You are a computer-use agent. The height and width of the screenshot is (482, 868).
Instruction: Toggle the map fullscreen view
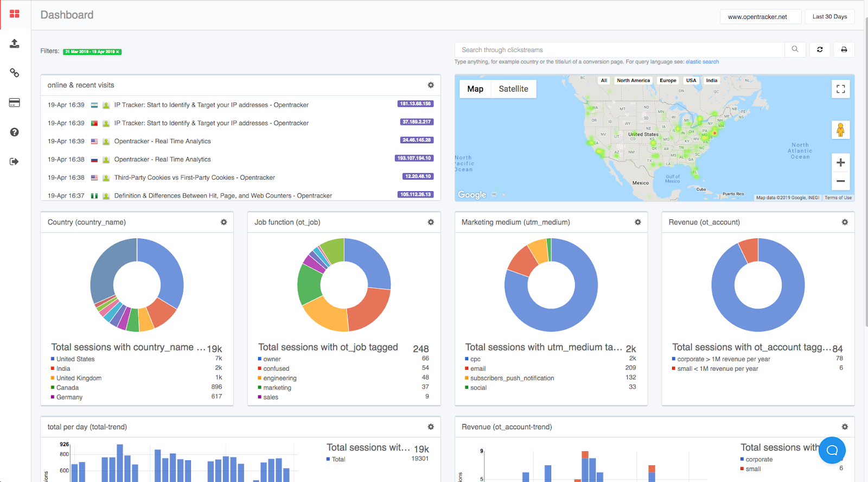pos(840,89)
